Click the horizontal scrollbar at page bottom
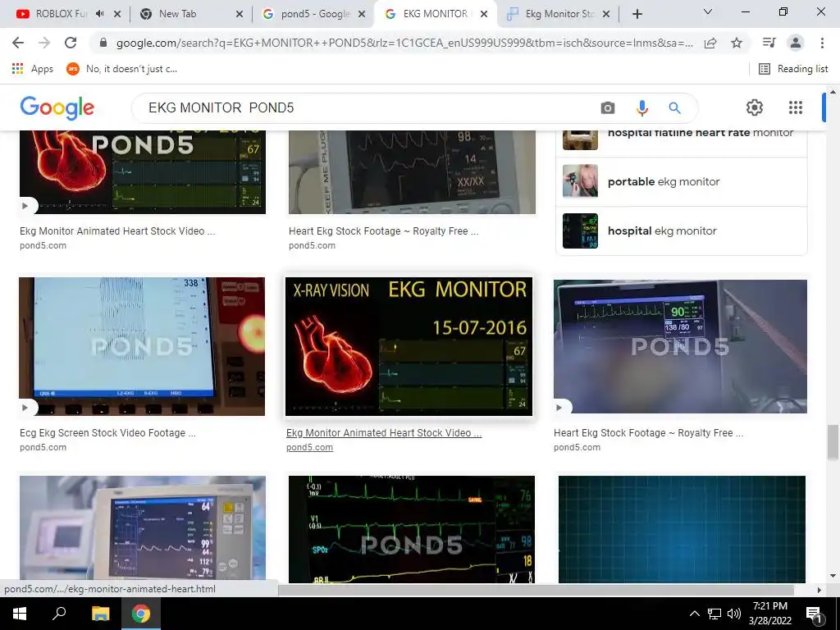 pyautogui.click(x=536, y=590)
